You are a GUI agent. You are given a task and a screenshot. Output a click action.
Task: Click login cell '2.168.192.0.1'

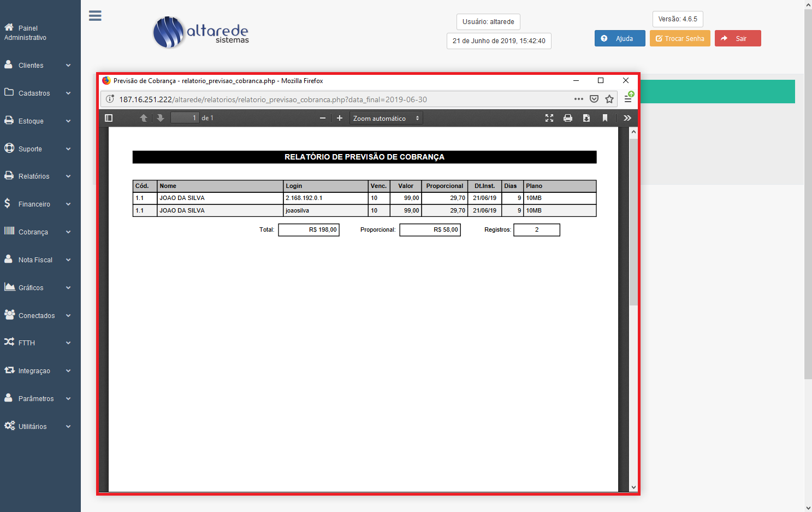(304, 198)
